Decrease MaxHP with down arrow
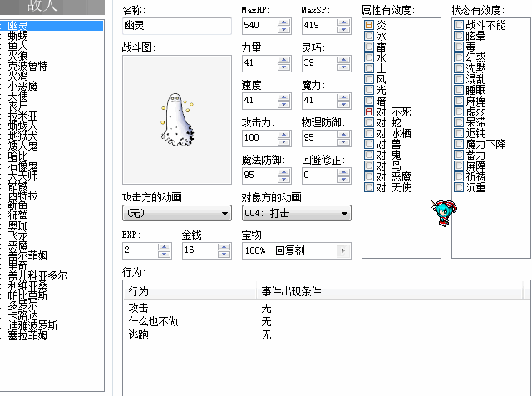 284,30
